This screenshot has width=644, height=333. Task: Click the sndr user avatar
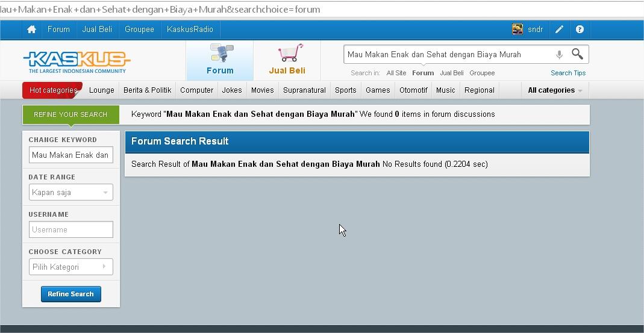click(517, 29)
